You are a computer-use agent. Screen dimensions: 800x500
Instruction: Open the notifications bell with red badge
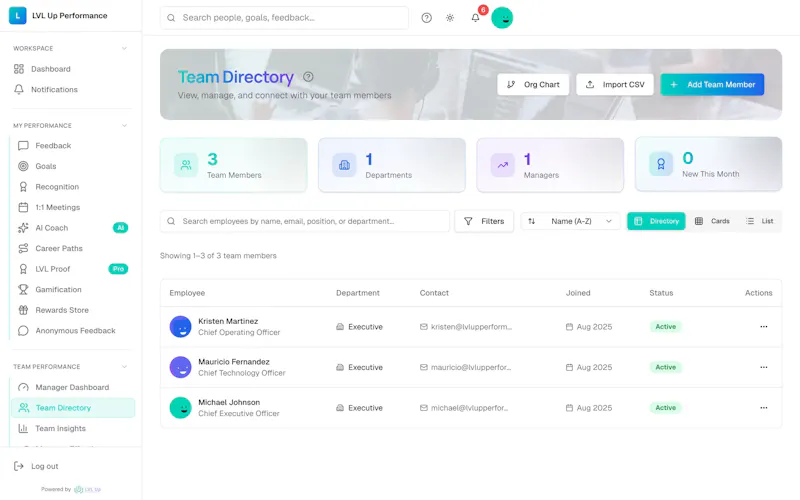[x=476, y=18]
